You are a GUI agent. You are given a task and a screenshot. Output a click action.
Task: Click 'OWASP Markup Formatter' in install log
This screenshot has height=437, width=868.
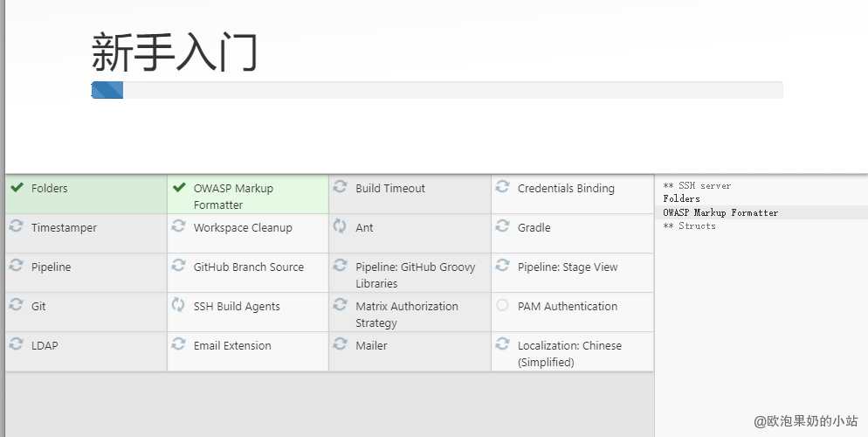(x=720, y=212)
